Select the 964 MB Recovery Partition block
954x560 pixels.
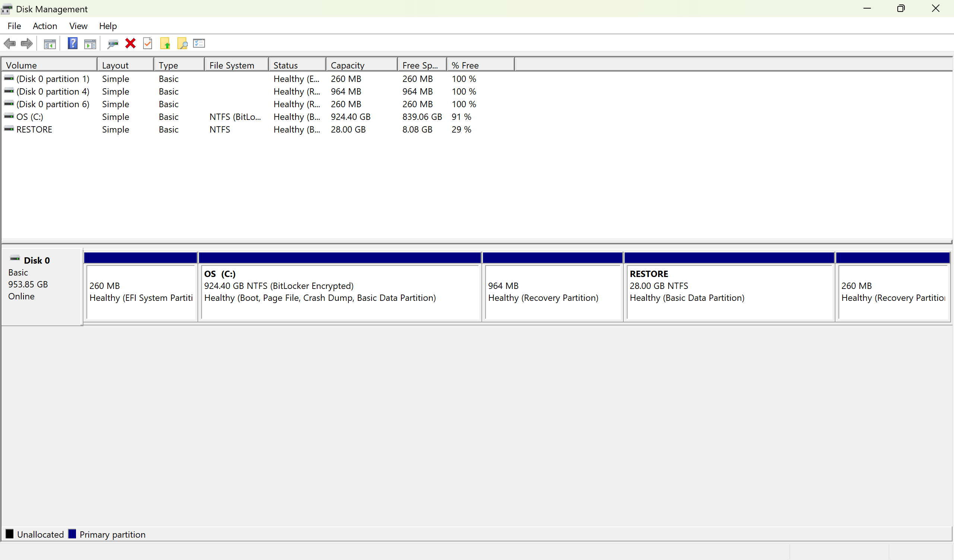pyautogui.click(x=553, y=287)
